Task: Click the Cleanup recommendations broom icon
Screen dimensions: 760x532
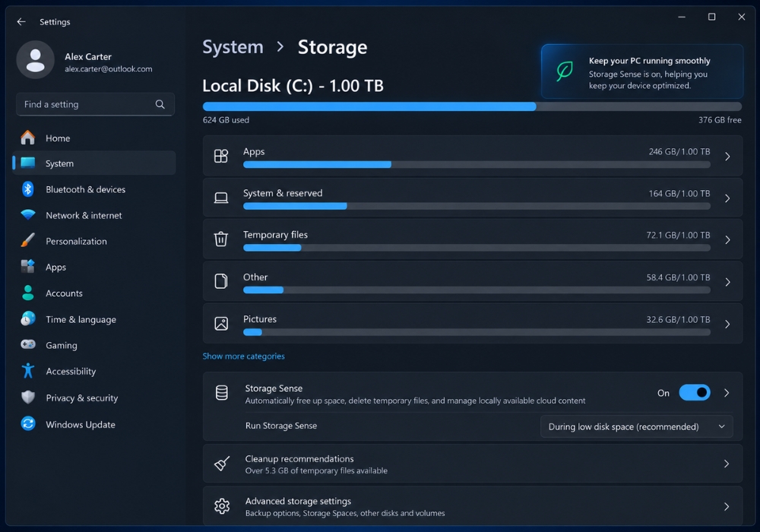Action: [222, 464]
